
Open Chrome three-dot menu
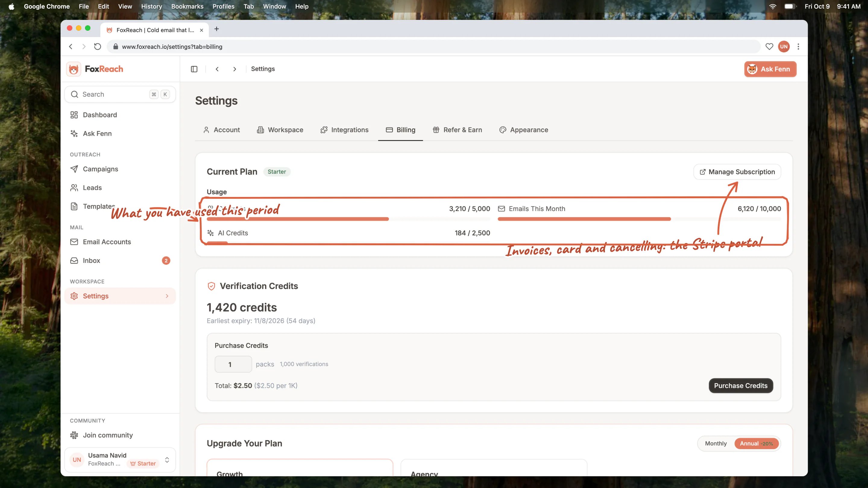tap(798, 46)
